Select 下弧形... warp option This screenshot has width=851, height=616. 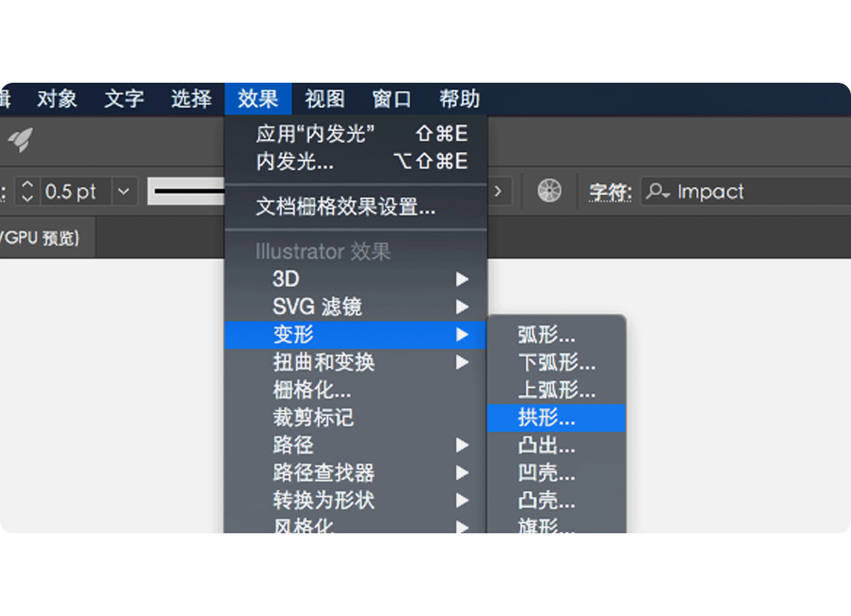click(556, 363)
